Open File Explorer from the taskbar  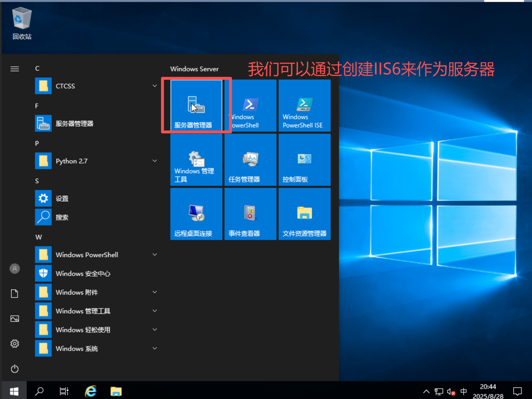click(x=116, y=391)
